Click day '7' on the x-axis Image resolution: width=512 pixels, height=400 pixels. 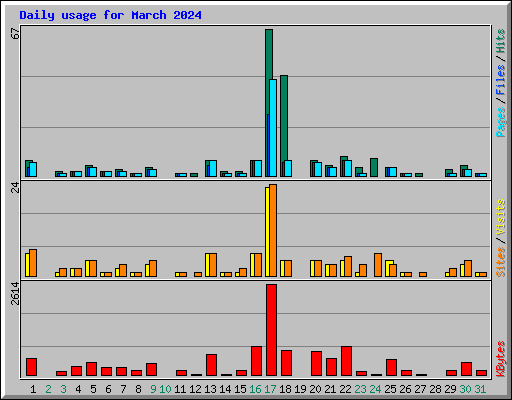123,389
